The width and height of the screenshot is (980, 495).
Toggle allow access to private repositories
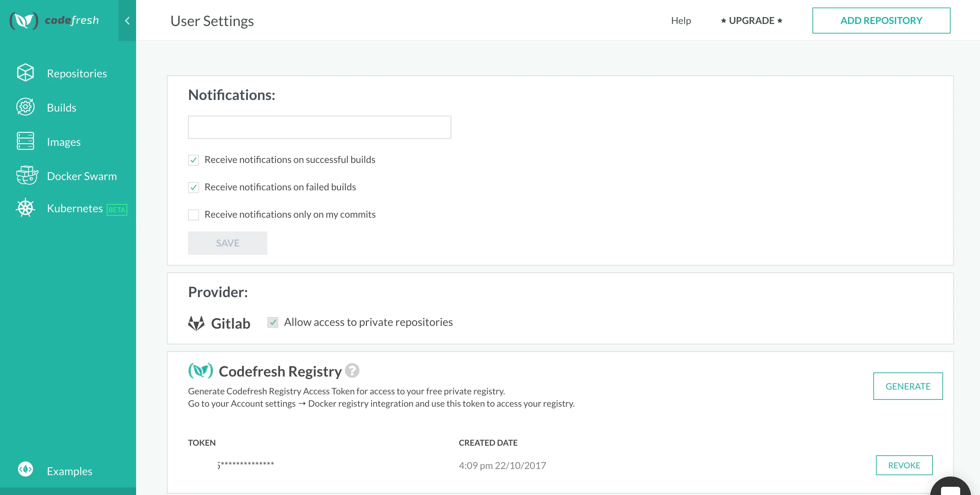point(273,322)
